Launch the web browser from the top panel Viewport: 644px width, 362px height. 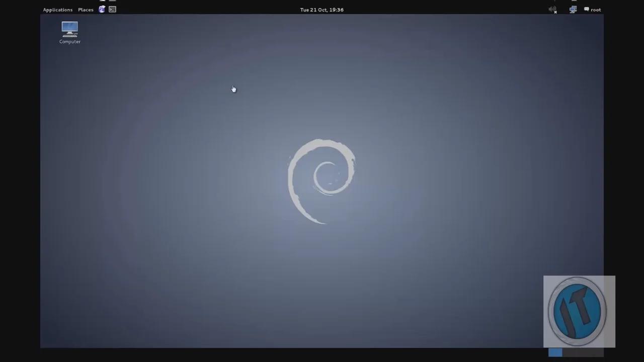(x=102, y=9)
